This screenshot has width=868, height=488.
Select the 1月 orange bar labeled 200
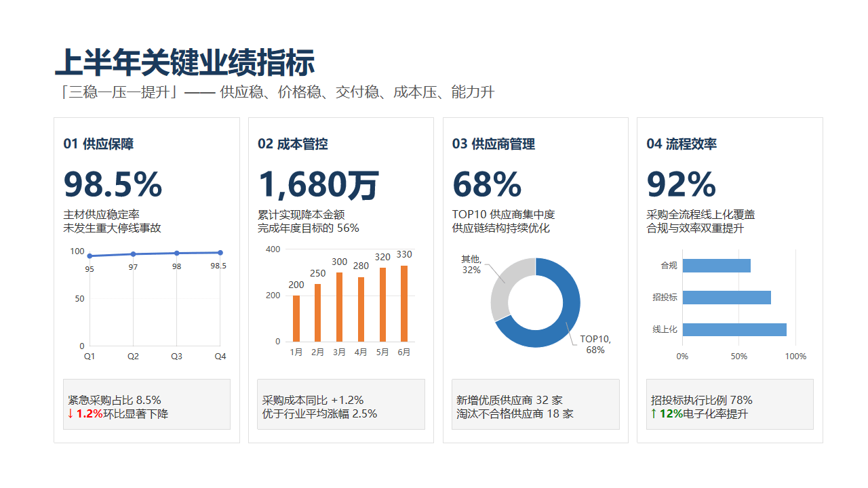coord(296,319)
